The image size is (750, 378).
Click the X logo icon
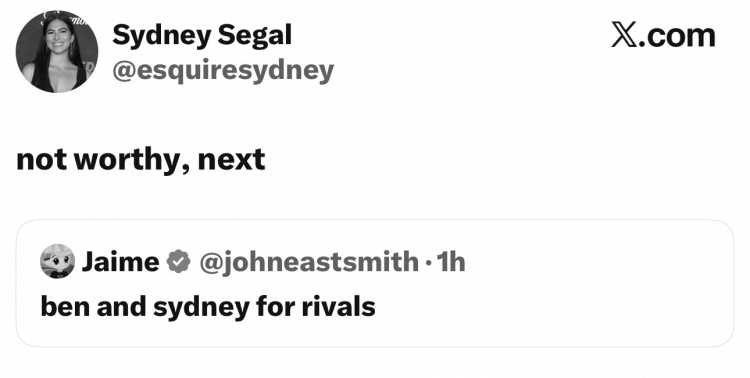(624, 36)
